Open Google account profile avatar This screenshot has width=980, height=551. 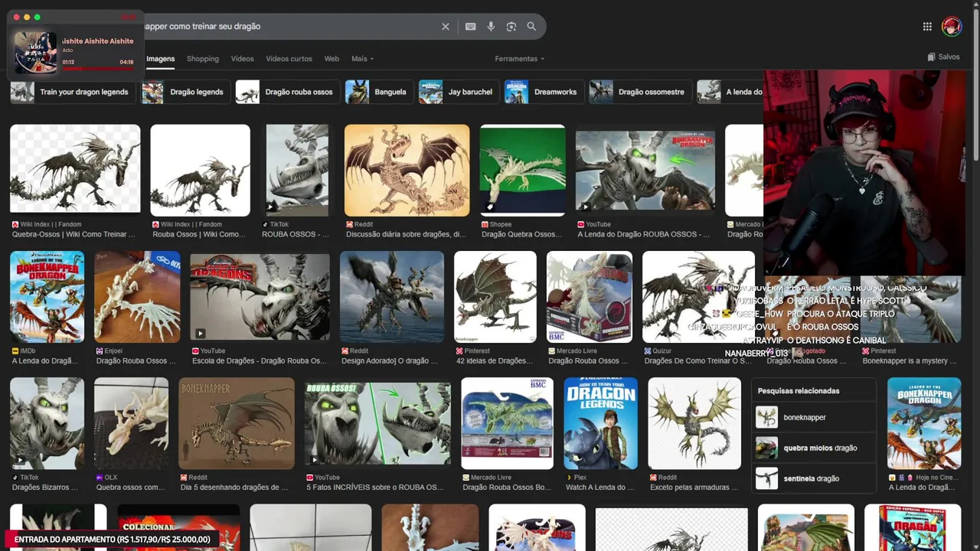point(952,27)
